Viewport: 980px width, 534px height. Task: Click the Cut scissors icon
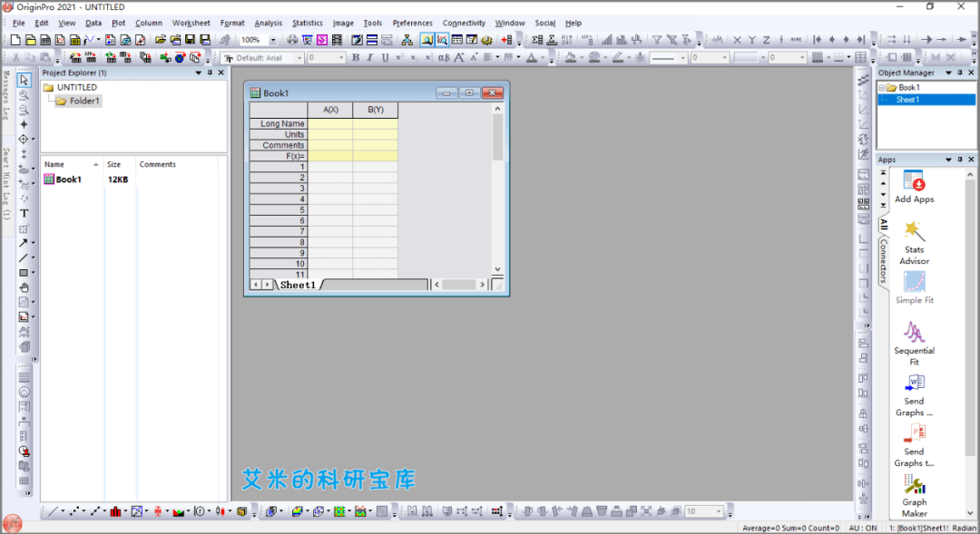[x=15, y=57]
